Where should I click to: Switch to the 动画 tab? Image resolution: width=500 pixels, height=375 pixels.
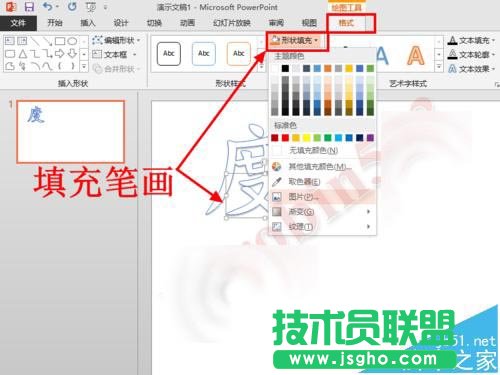coord(187,23)
